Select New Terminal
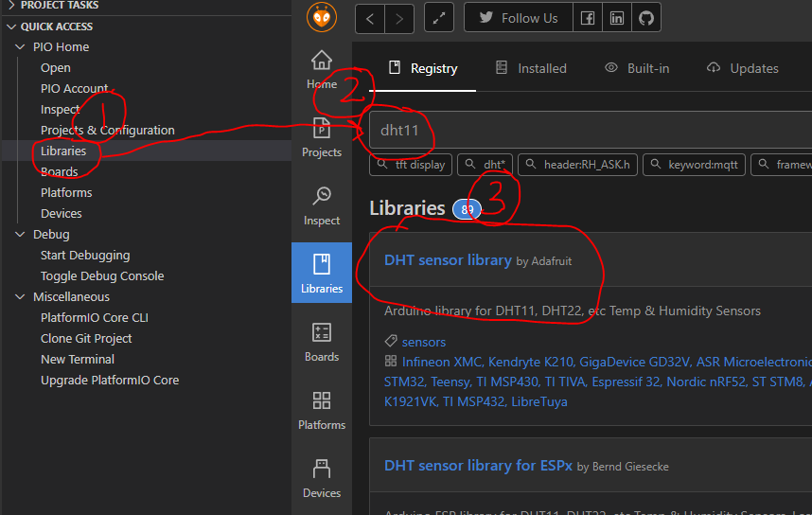 tap(78, 359)
